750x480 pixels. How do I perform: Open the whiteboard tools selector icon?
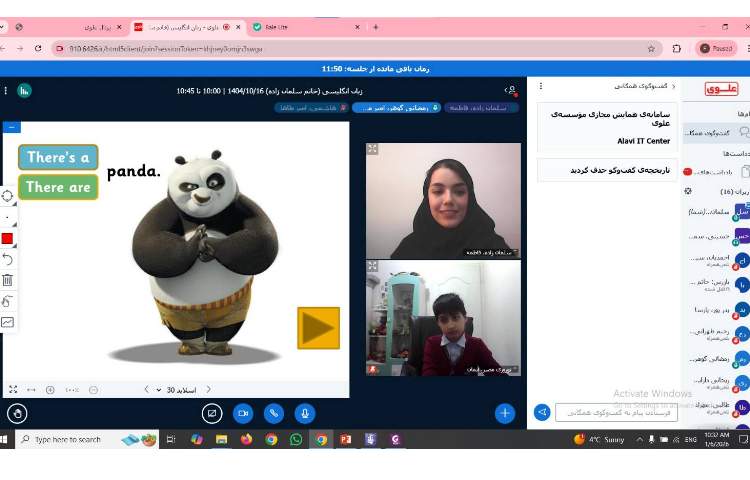[x=8, y=196]
